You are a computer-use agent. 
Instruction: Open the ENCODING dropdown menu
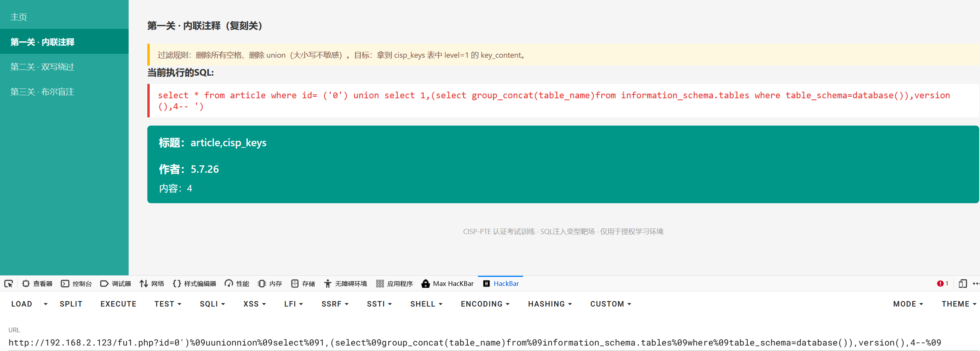[485, 304]
